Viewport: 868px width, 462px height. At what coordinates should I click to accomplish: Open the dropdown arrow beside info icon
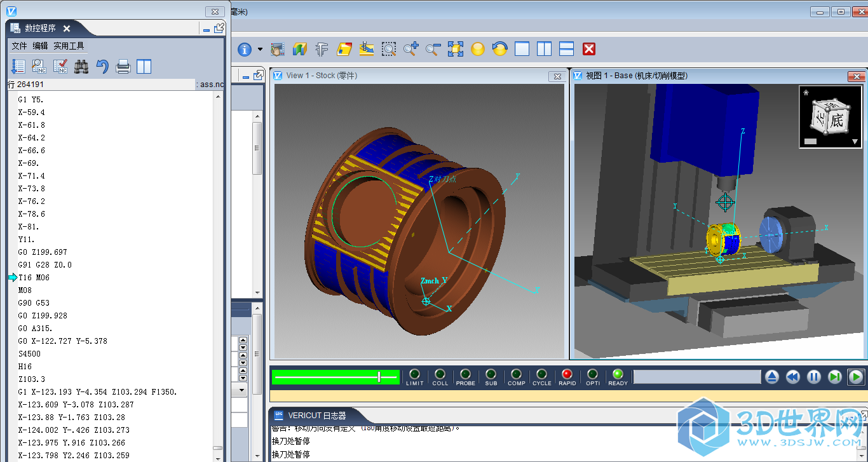click(260, 49)
